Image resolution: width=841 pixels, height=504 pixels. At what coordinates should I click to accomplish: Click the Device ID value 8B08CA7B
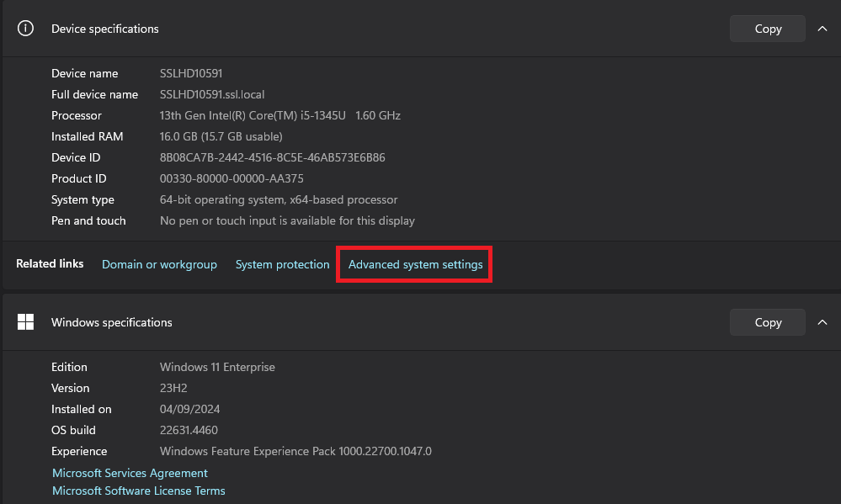click(273, 157)
